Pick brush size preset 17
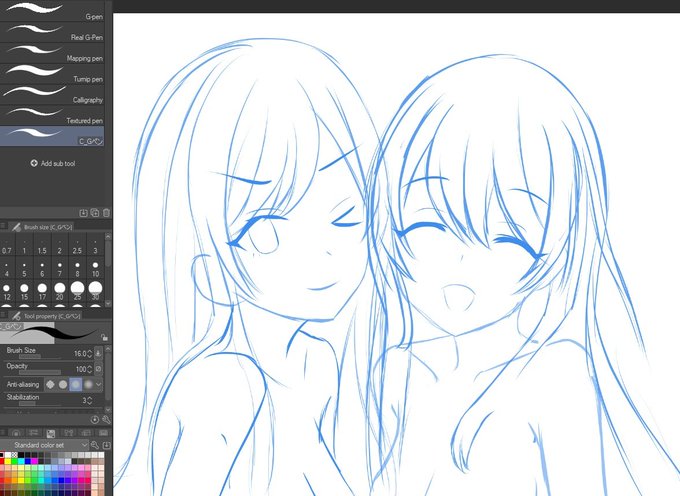 [x=42, y=292]
